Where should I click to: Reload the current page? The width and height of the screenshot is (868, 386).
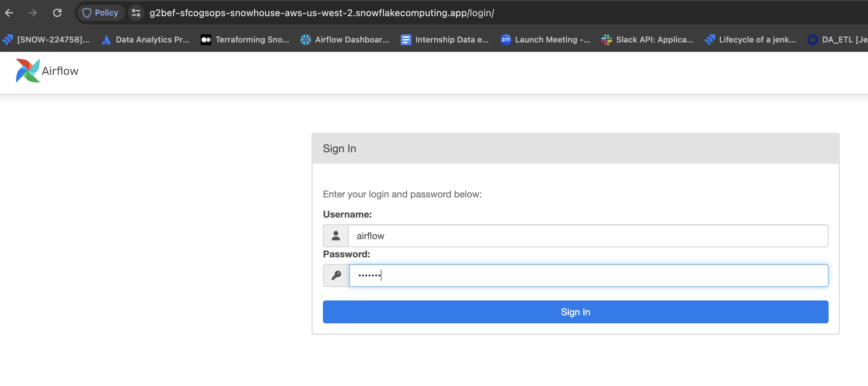(57, 12)
